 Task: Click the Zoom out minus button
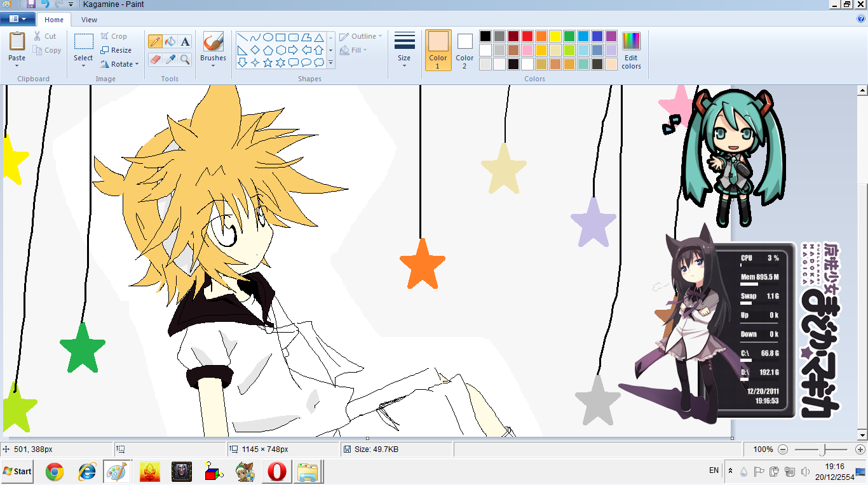point(783,449)
